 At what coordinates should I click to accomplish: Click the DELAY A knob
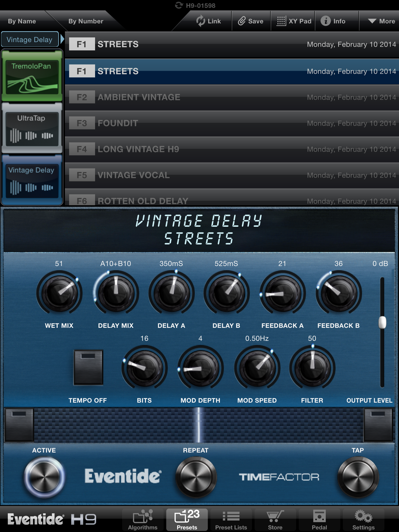(171, 293)
